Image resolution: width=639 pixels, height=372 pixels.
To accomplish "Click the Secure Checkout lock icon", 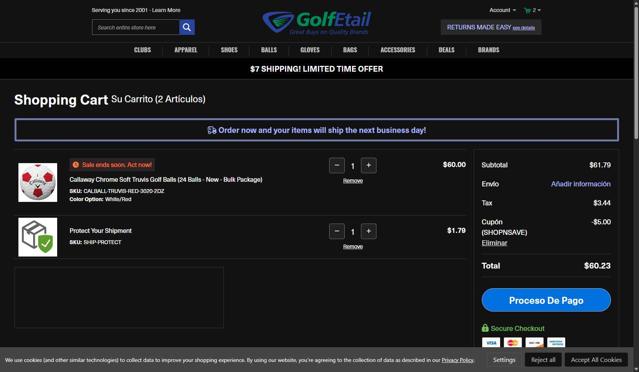I will (x=485, y=328).
